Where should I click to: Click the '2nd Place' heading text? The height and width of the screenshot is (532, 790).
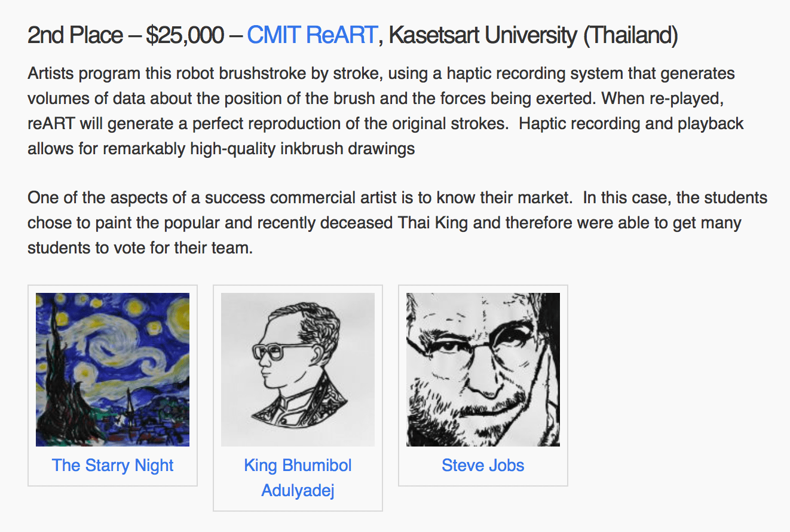[x=74, y=36]
